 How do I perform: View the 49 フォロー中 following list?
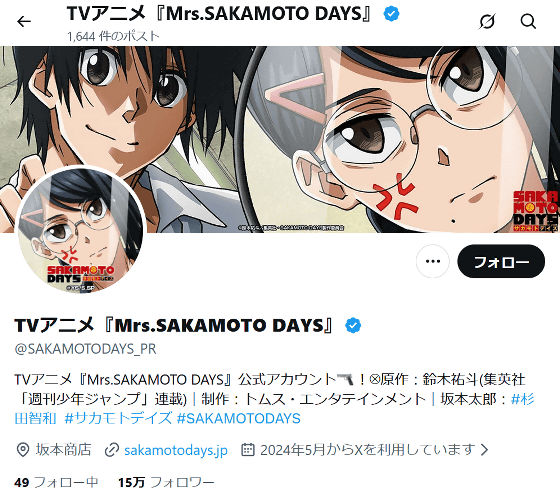(56, 482)
